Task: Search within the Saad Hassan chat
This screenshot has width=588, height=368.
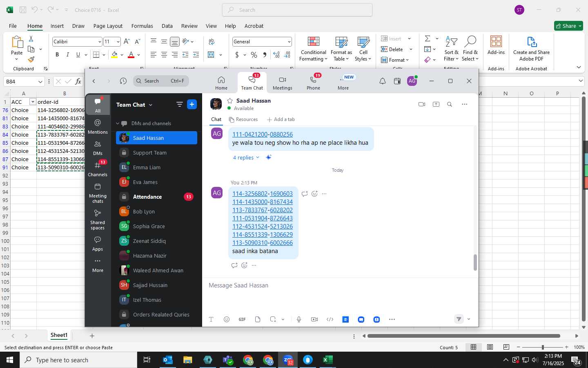Action: [x=450, y=104]
